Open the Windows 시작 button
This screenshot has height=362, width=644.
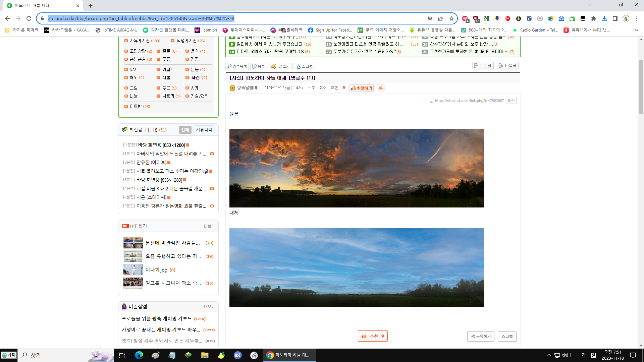tap(9, 355)
